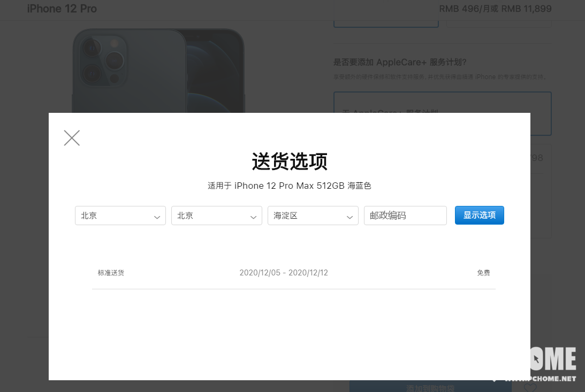Click the 显示选项 button
This screenshot has height=392, width=585.
480,216
